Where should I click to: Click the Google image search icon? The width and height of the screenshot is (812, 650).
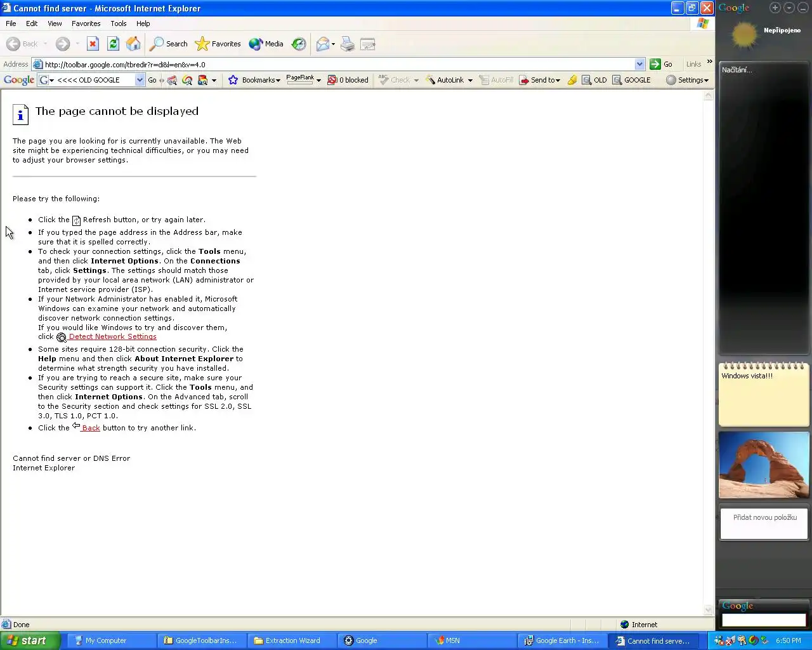pos(171,80)
